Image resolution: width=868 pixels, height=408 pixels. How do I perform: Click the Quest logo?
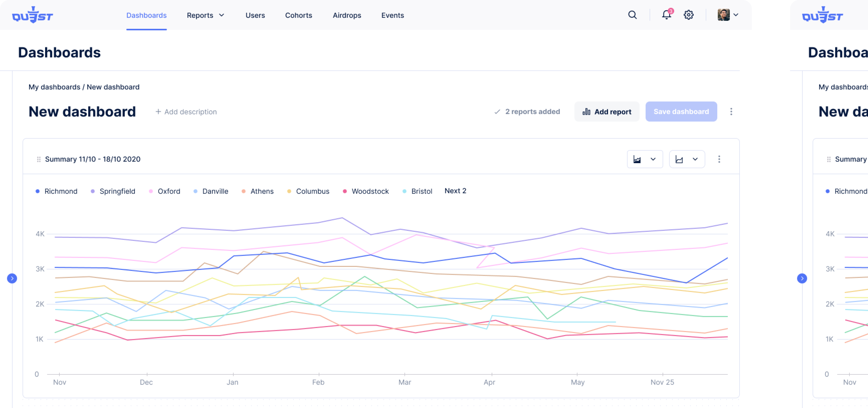click(x=33, y=15)
